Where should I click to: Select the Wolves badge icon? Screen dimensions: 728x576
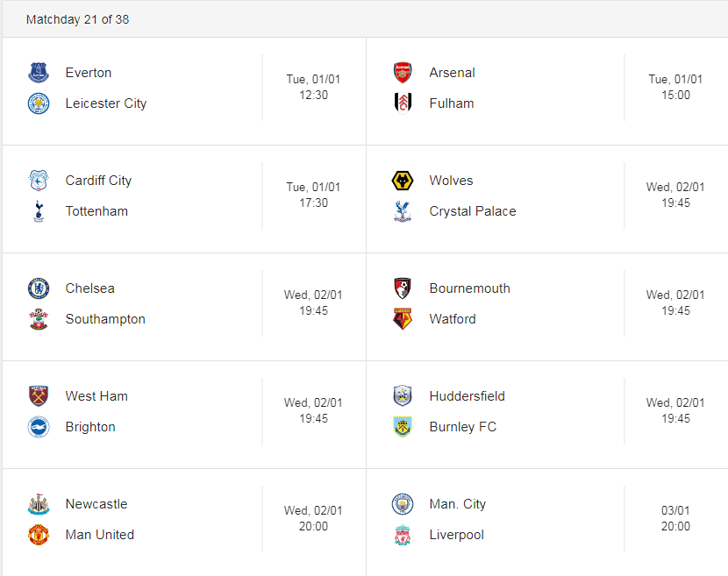tap(403, 181)
